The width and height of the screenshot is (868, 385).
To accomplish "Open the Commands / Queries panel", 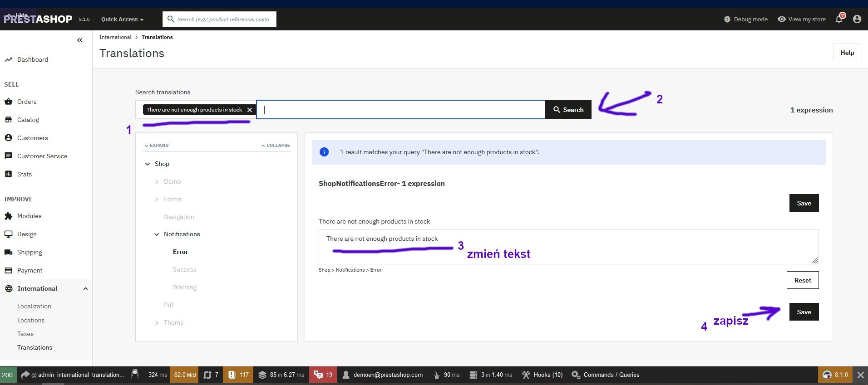I will coord(605,375).
